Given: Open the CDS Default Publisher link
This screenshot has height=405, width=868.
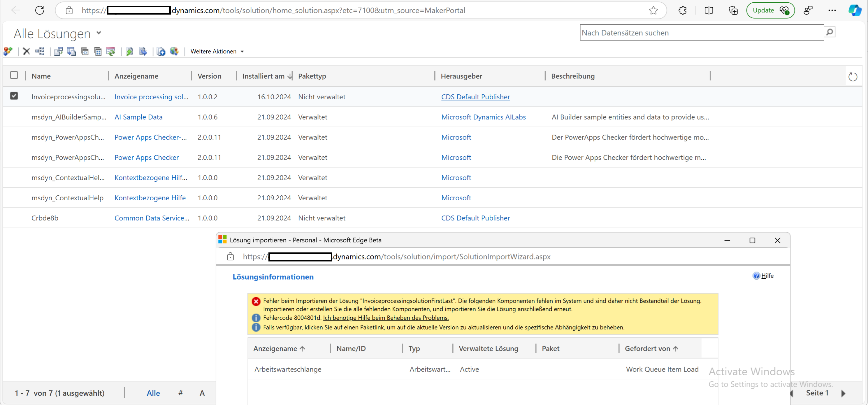Looking at the screenshot, I should coord(475,97).
